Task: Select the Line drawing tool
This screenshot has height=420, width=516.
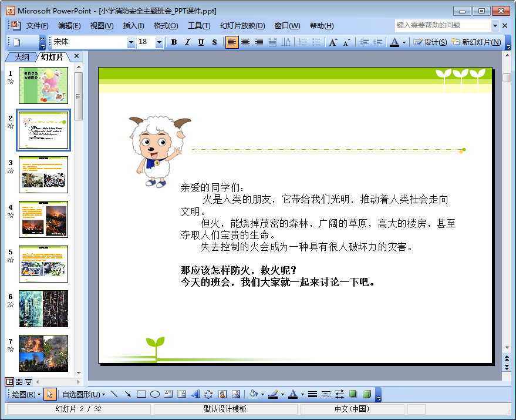Action: tap(114, 394)
